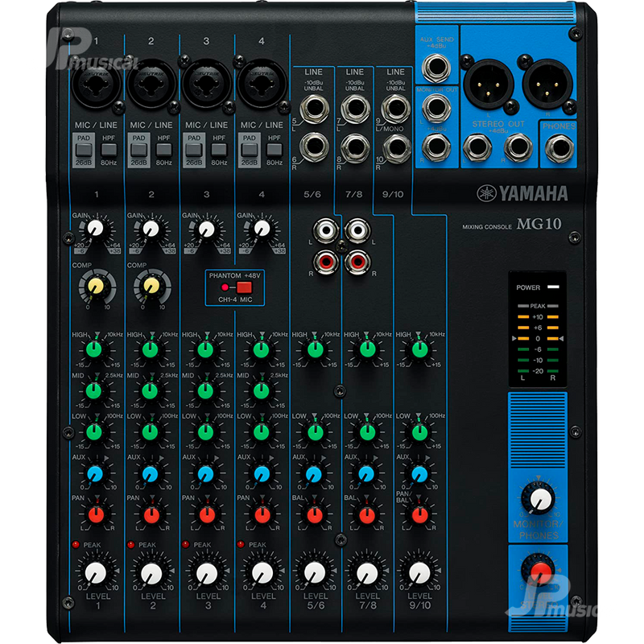The height and width of the screenshot is (644, 644).
Task: Click the channel 1 HIGH EQ knob
Action: point(94,350)
